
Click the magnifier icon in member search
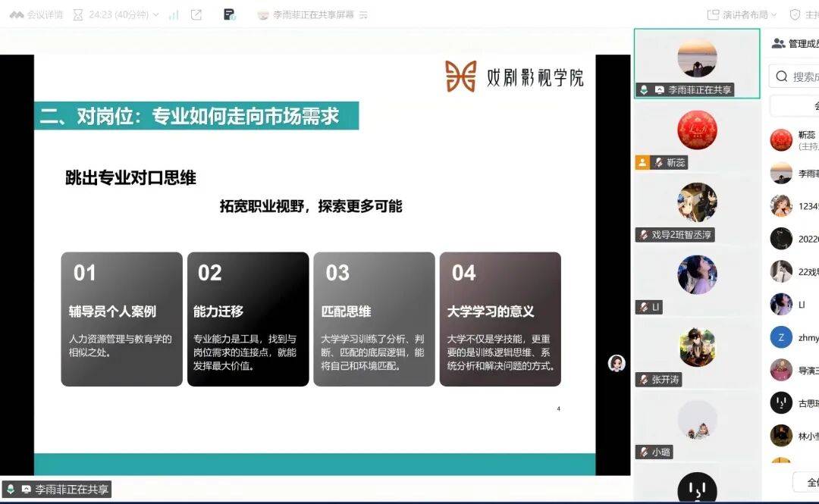pyautogui.click(x=781, y=77)
